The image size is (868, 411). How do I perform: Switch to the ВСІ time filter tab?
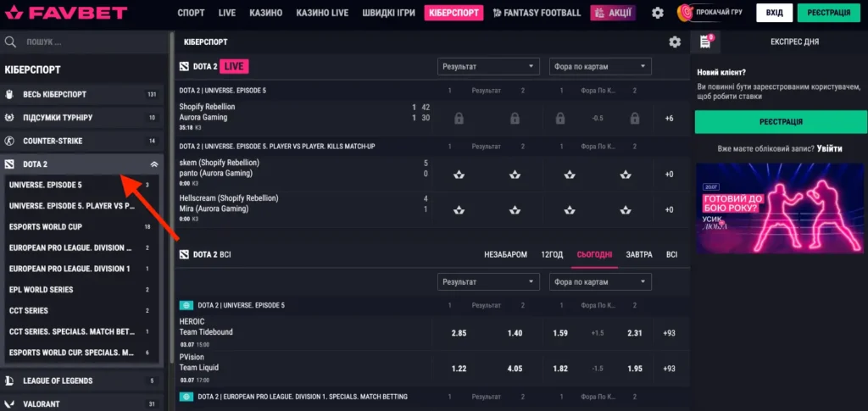671,254
